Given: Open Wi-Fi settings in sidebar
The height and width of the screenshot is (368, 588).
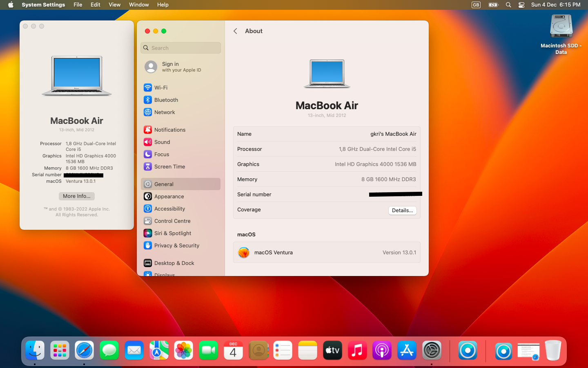Looking at the screenshot, I should point(161,88).
